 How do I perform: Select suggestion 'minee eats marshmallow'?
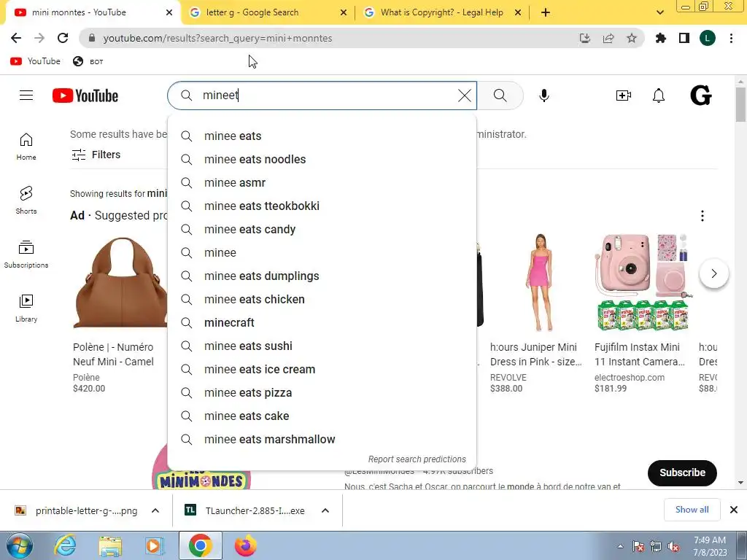[x=322, y=440]
